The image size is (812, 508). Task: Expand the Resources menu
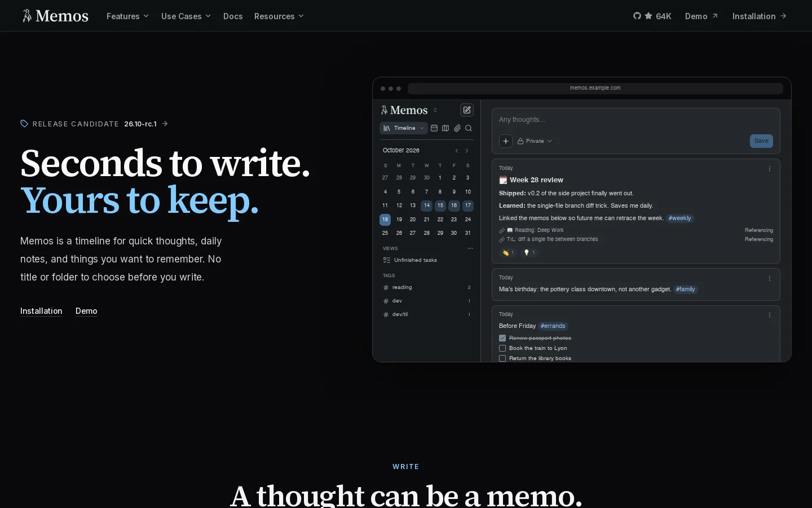pyautogui.click(x=279, y=16)
